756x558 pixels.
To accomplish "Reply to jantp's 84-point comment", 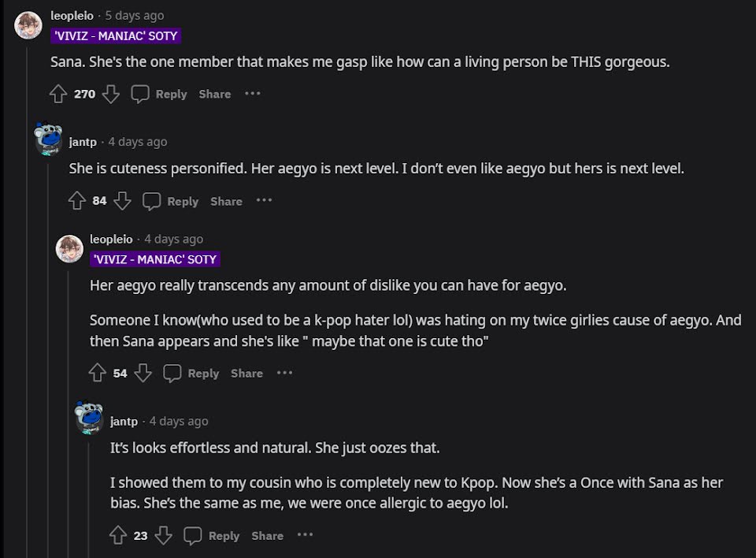I will (x=172, y=201).
